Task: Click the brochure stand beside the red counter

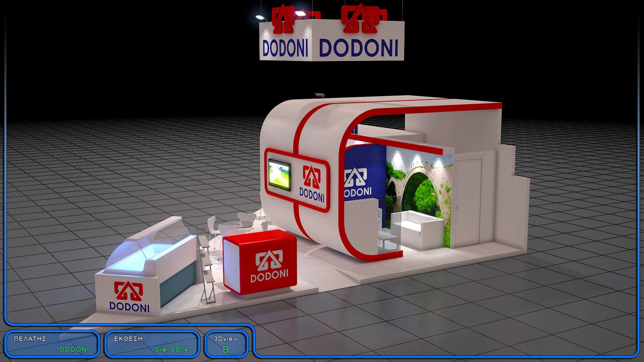Action: [x=207, y=266]
